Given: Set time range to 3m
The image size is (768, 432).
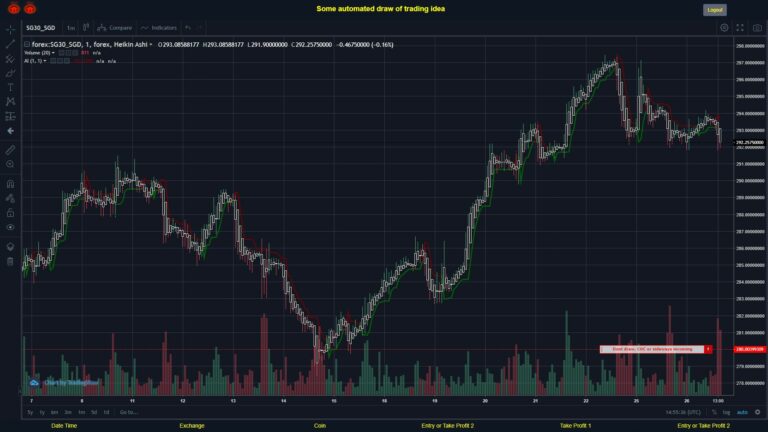Looking at the screenshot, I should [x=68, y=412].
